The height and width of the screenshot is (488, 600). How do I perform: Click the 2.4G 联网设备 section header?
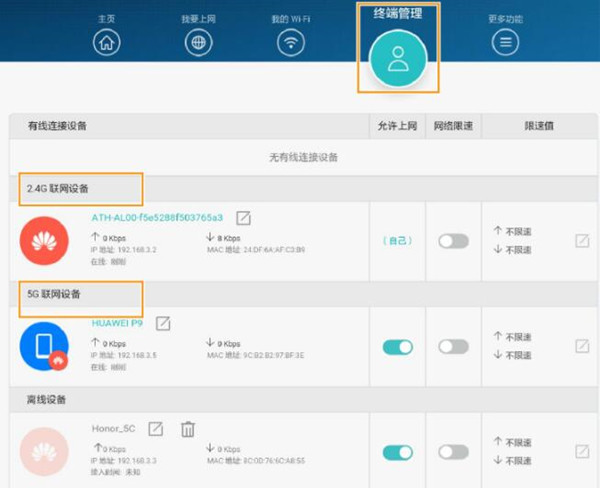[x=57, y=188]
